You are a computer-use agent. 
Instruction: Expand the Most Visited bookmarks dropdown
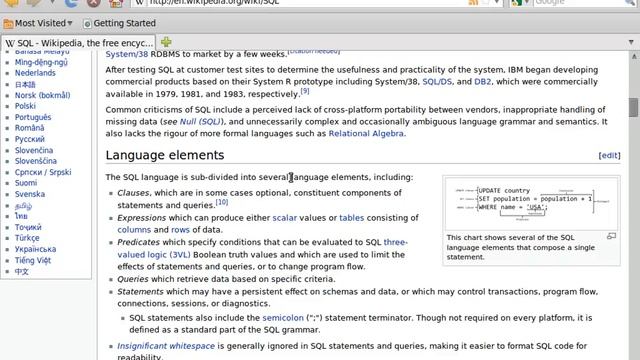(70, 23)
